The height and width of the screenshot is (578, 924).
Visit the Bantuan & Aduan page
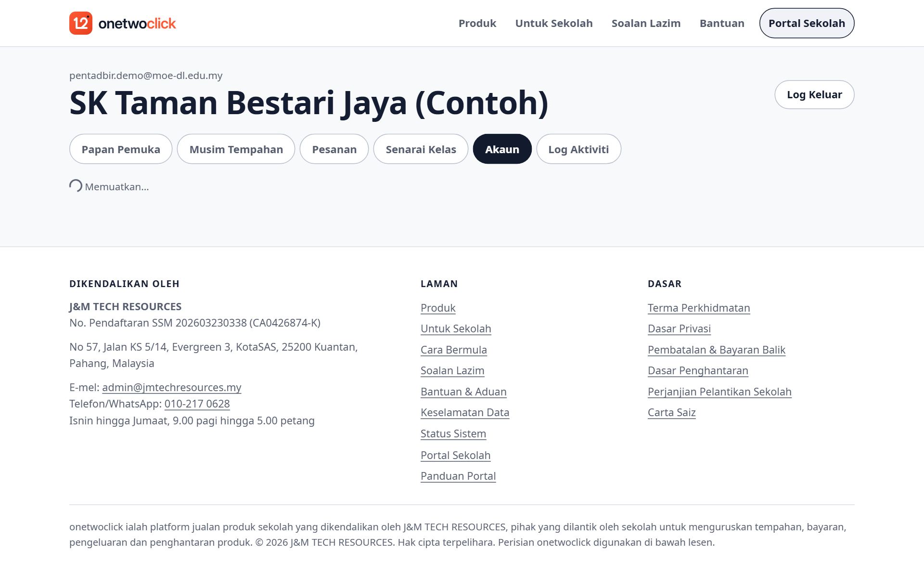[463, 392]
